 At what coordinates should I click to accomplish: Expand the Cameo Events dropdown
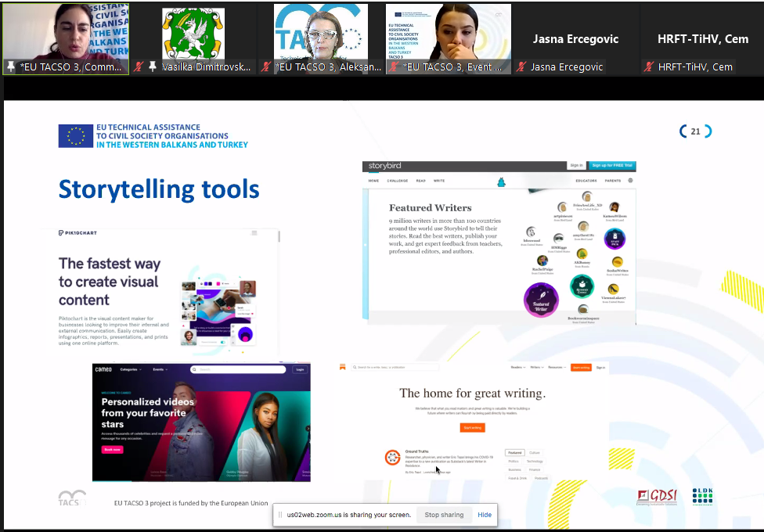(x=160, y=369)
